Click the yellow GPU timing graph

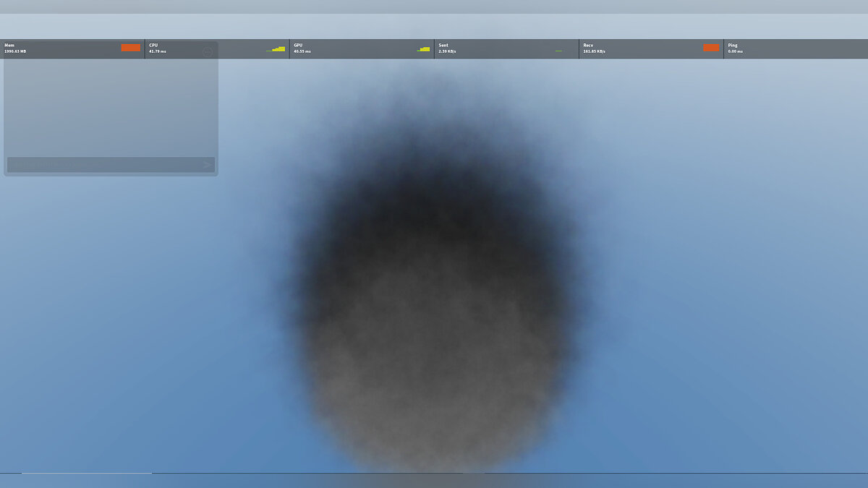423,49
